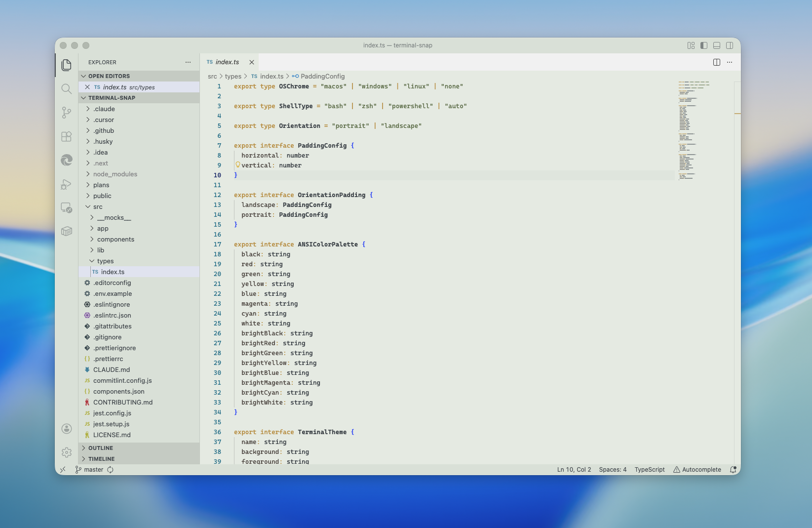The height and width of the screenshot is (528, 812).
Task: Open the Extensions view icon
Action: click(x=67, y=136)
